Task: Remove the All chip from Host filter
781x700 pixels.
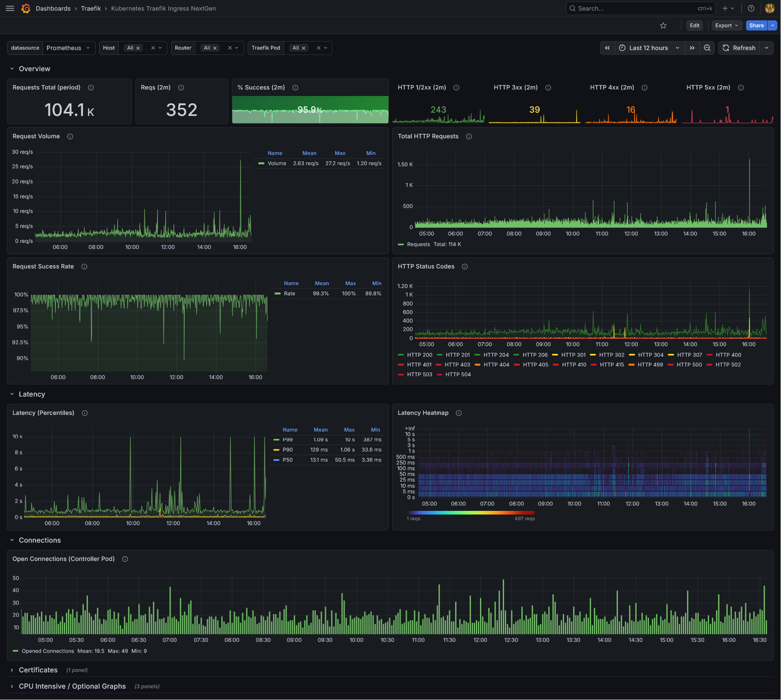Action: 138,48
